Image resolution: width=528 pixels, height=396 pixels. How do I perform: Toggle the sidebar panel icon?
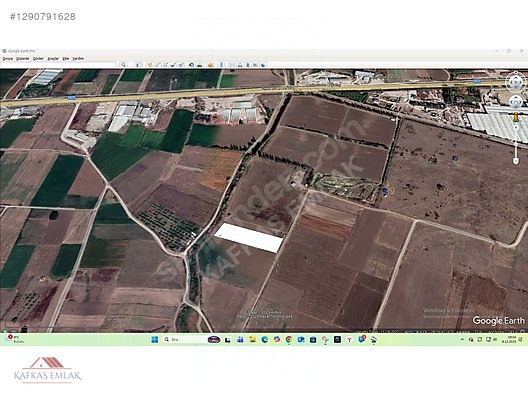(137, 65)
